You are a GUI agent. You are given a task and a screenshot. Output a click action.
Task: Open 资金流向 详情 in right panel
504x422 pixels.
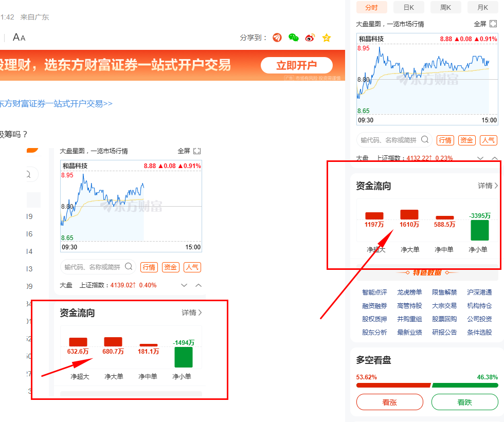coord(488,186)
